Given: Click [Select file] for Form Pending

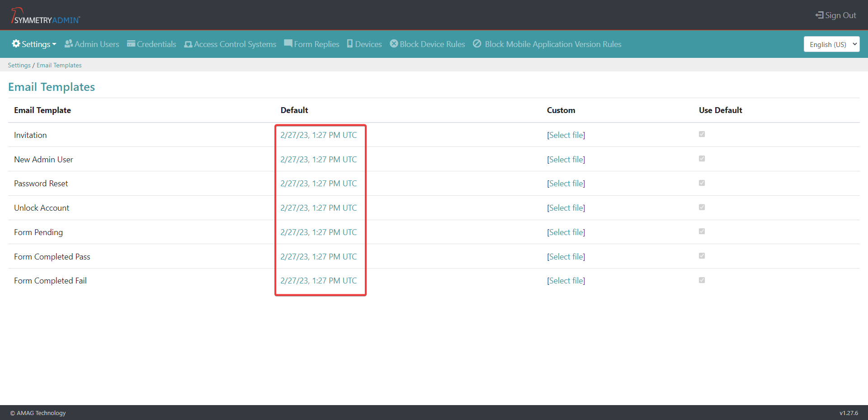Looking at the screenshot, I should (x=566, y=232).
